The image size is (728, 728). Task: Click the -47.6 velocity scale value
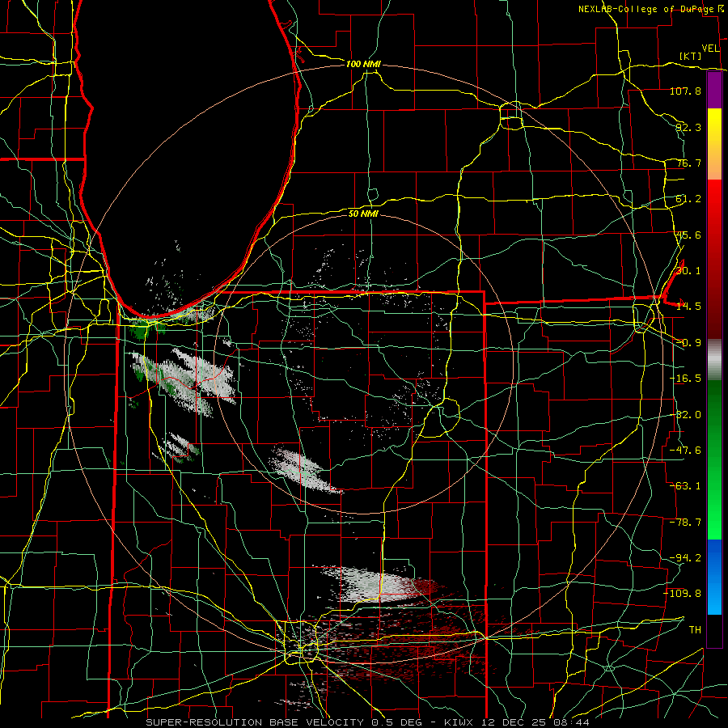[685, 451]
